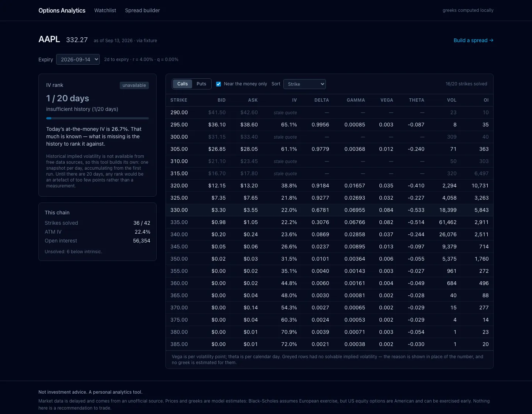Click ask $28.05 in the 305.00 row
The width and height of the screenshot is (532, 414).
[x=249, y=149]
